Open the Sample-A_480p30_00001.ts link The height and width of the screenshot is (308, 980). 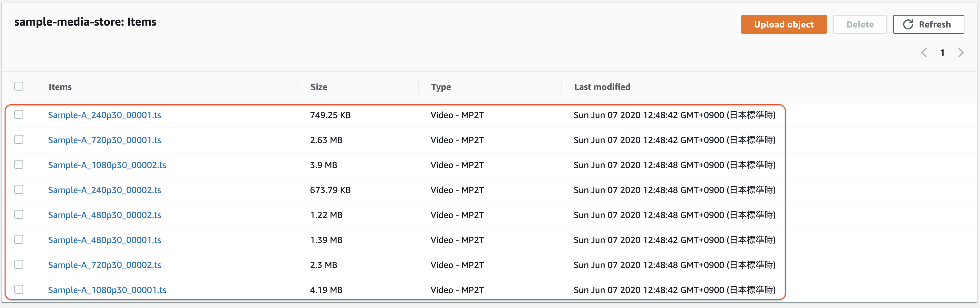point(105,240)
